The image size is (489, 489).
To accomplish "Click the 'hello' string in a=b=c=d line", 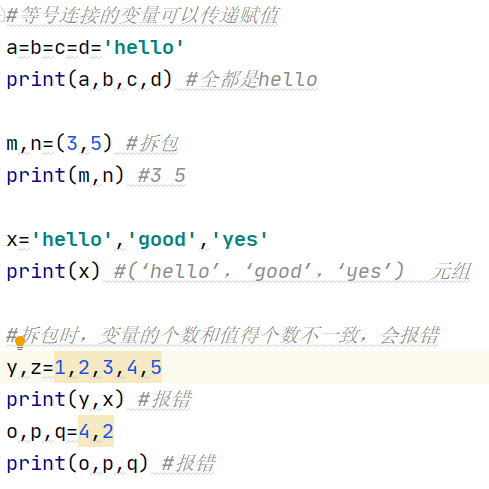I will [x=144, y=47].
